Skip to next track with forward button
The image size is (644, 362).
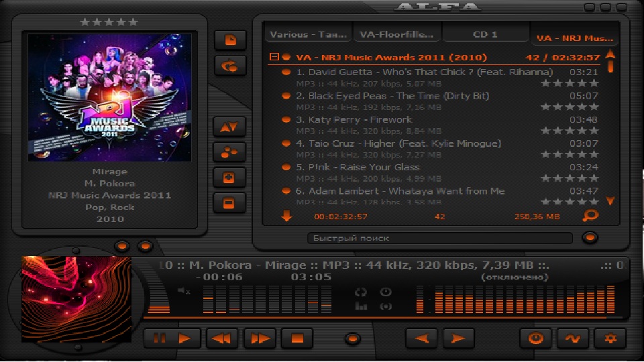pyautogui.click(x=260, y=339)
